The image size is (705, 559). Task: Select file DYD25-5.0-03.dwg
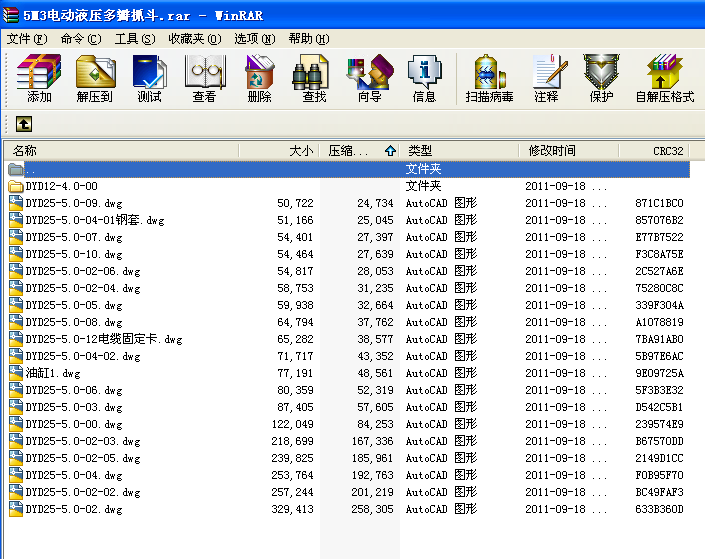pyautogui.click(x=74, y=407)
